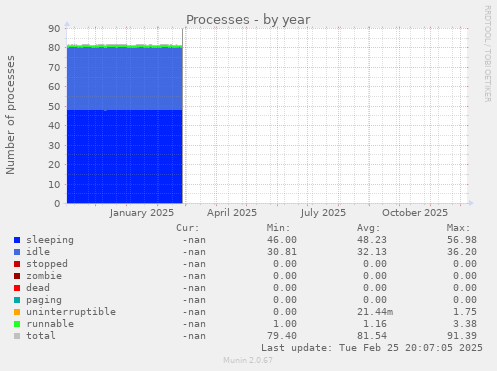Click the 'January 2025' axis label

click(x=142, y=213)
